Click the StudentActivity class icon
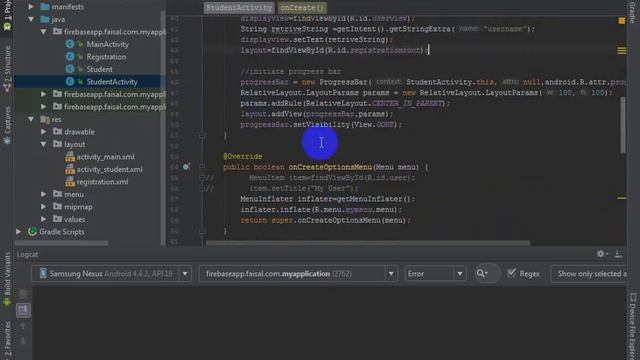The image size is (640, 360). click(70, 82)
